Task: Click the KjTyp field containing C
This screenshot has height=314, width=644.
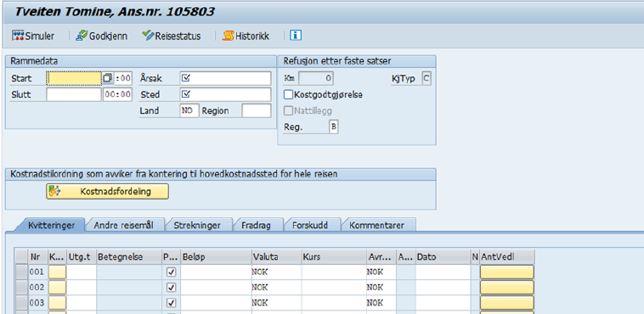Action: point(427,78)
